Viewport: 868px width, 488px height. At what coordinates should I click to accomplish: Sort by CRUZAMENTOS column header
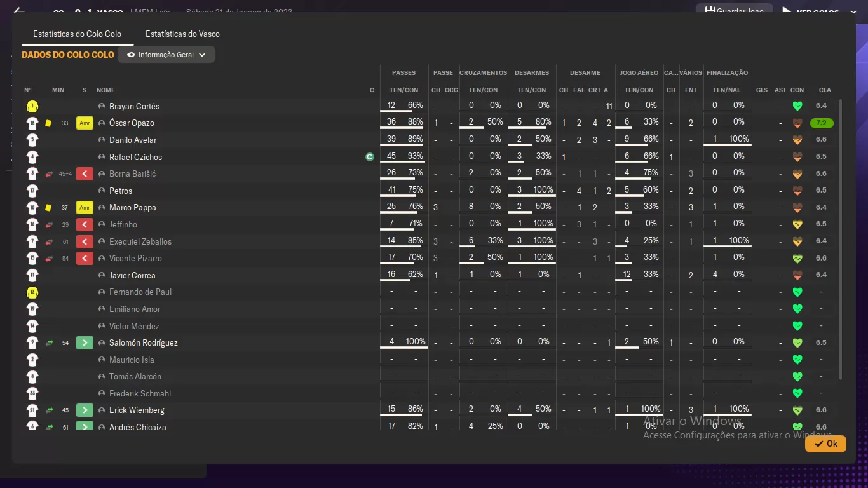click(483, 73)
